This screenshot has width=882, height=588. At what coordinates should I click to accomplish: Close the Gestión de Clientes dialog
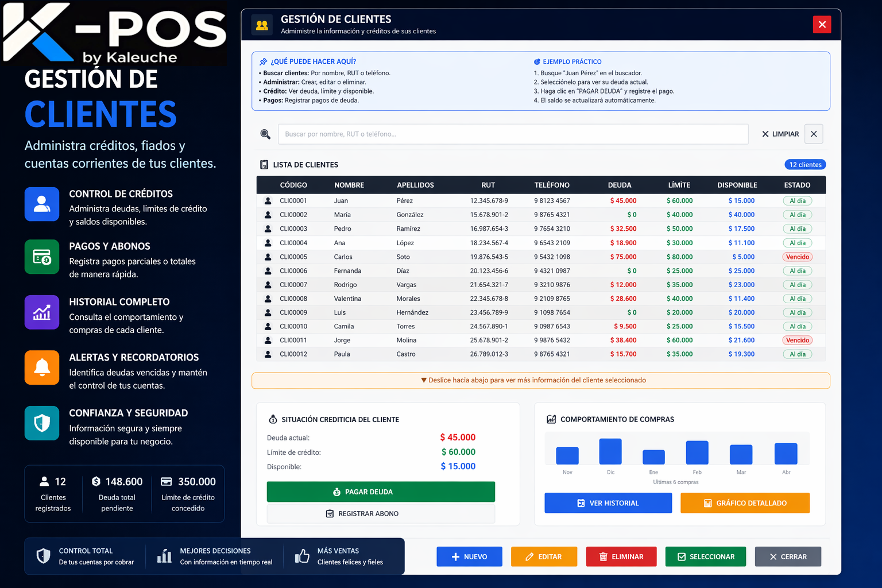coord(822,24)
